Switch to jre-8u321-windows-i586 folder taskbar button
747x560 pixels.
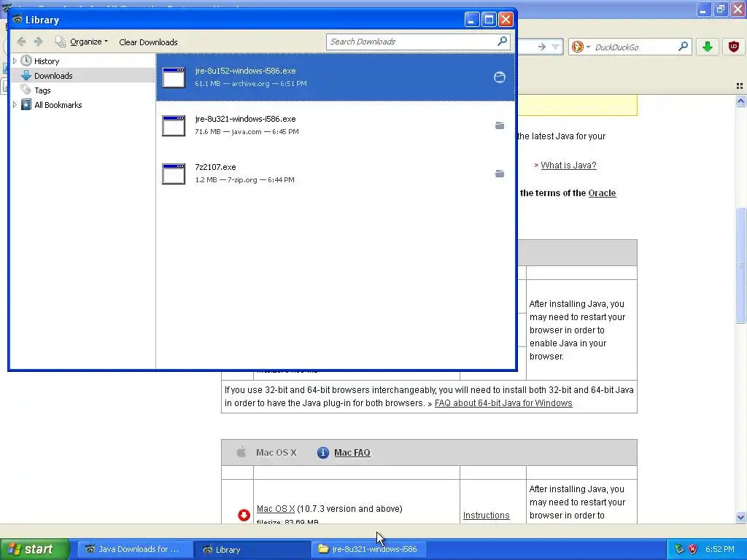(x=368, y=549)
